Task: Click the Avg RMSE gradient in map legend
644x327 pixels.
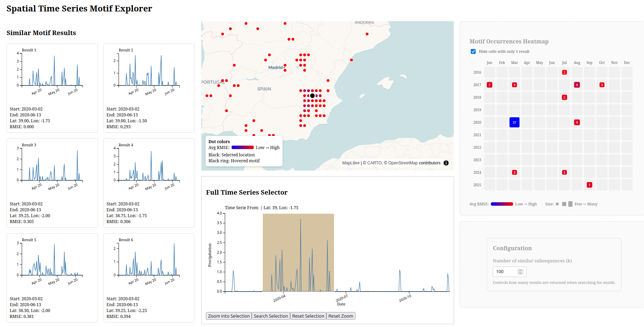Action: point(243,148)
